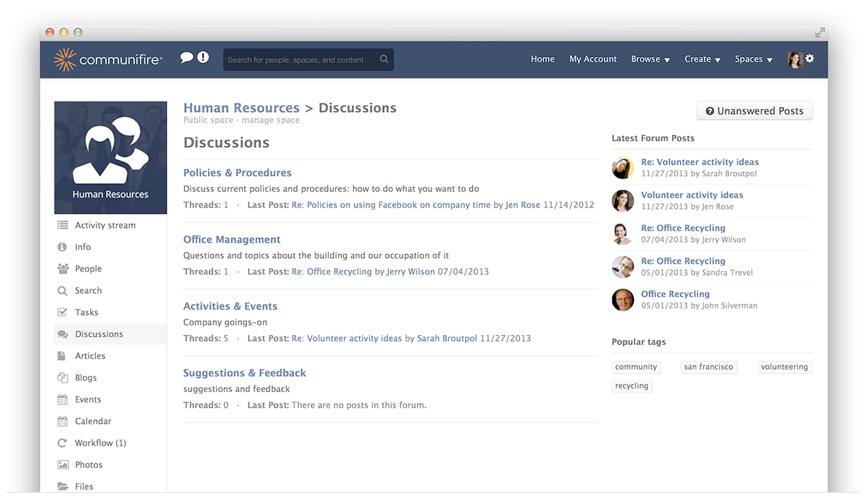Click the Files folder icon
Image resolution: width=868 pixels, height=498 pixels.
[x=62, y=486]
